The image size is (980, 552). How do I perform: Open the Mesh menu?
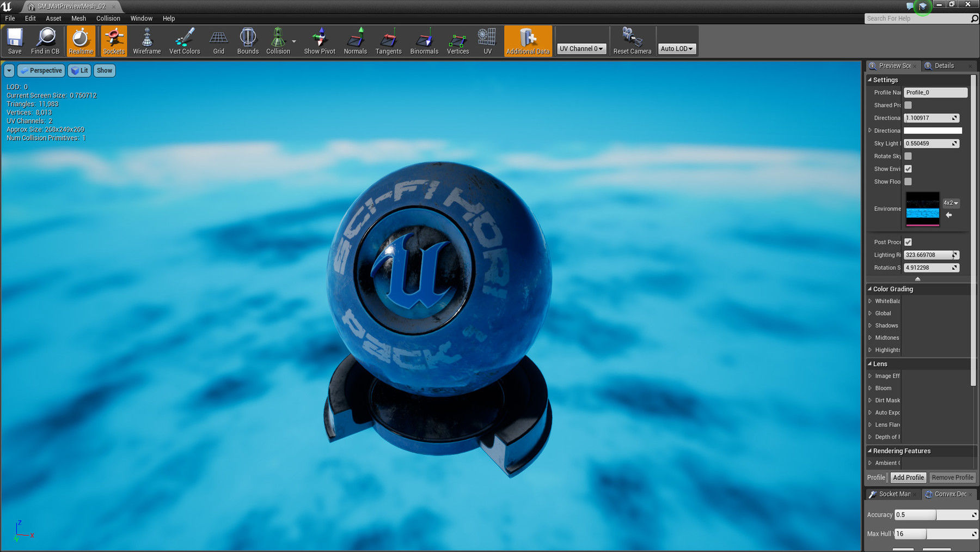pyautogui.click(x=79, y=18)
